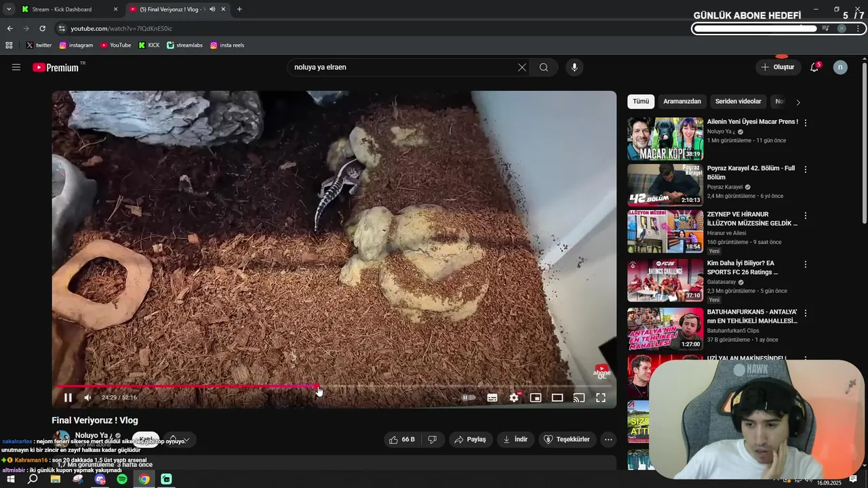
Task: Click the Paylaş share button
Action: pyautogui.click(x=470, y=439)
